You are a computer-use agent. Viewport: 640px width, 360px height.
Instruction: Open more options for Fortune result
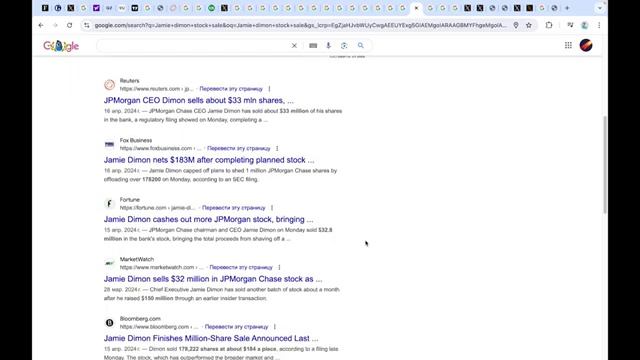pyautogui.click(x=272, y=208)
